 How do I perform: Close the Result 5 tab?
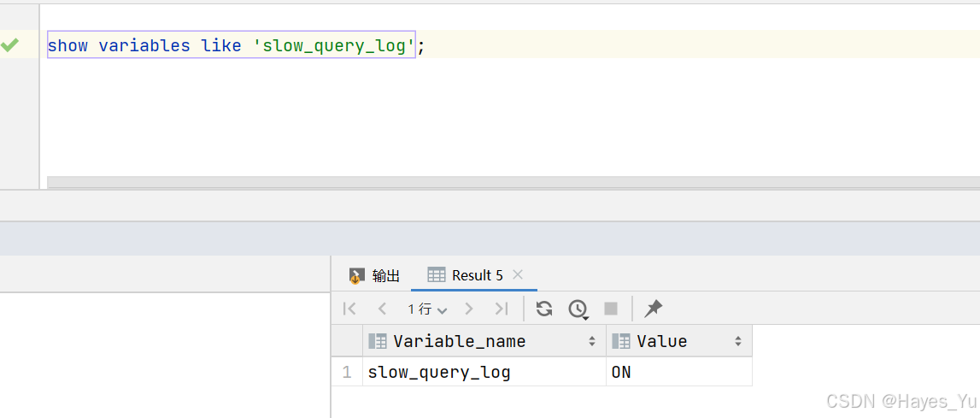coord(518,274)
